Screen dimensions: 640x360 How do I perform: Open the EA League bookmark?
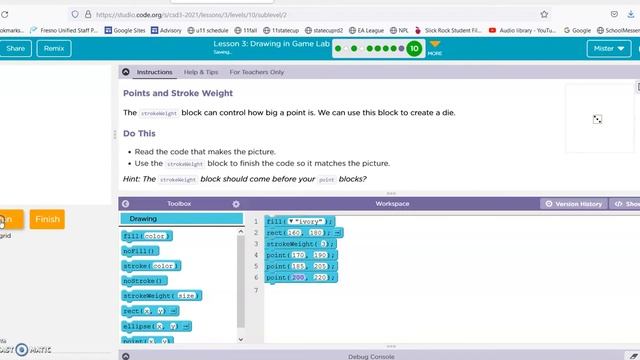coord(366,30)
